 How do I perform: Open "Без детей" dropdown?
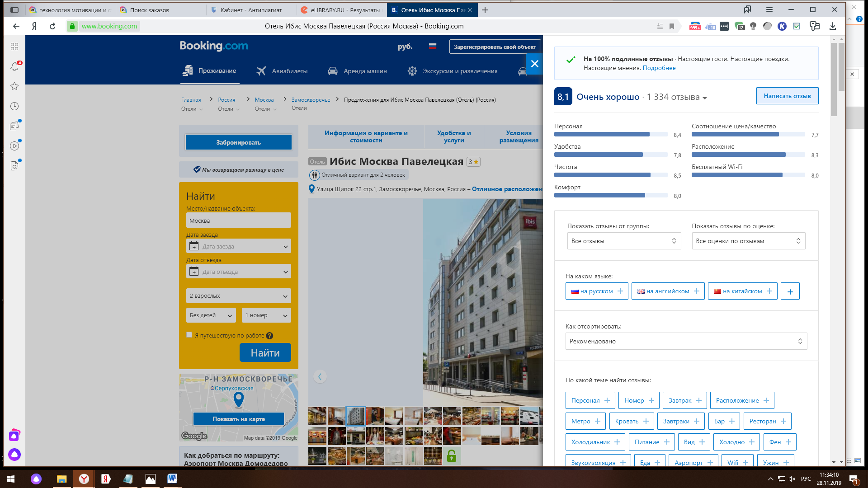pos(211,315)
